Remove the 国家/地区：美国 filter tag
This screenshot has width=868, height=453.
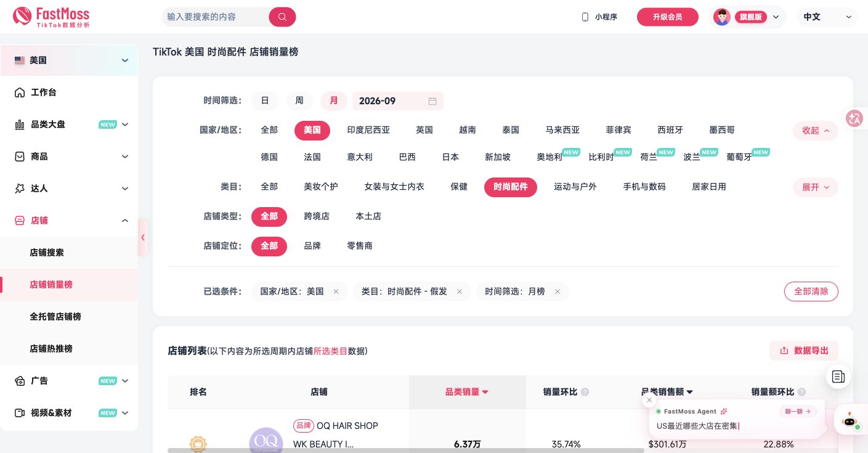tap(336, 292)
